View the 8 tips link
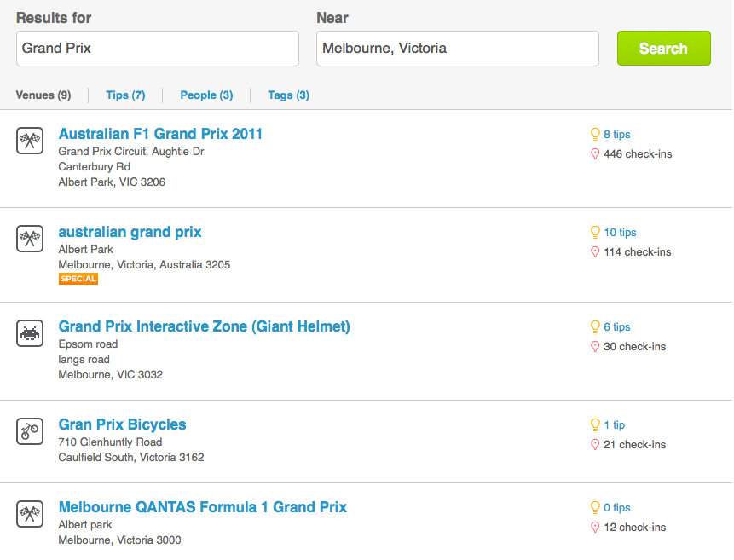Viewport: 734px width, 560px height. pyautogui.click(x=617, y=135)
